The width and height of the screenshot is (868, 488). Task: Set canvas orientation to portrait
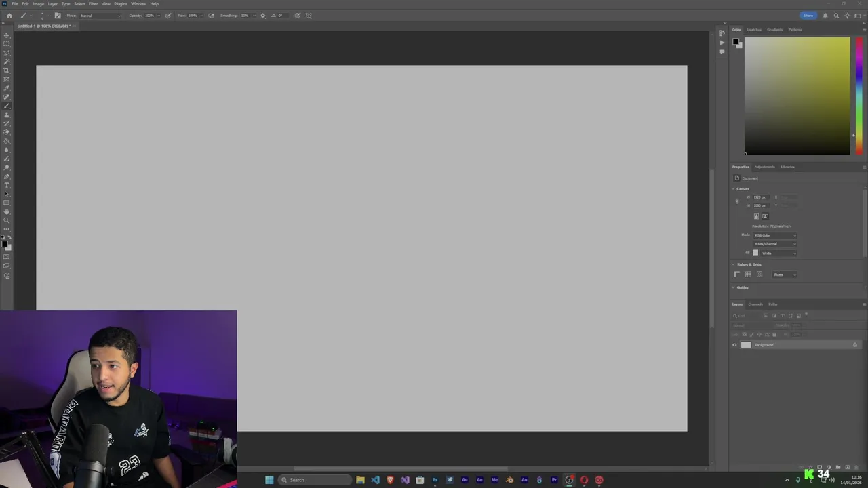(756, 216)
